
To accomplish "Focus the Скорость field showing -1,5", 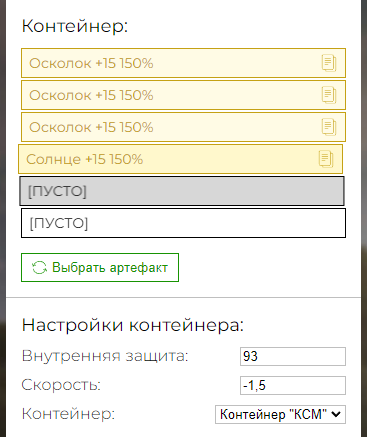I will [x=293, y=385].
